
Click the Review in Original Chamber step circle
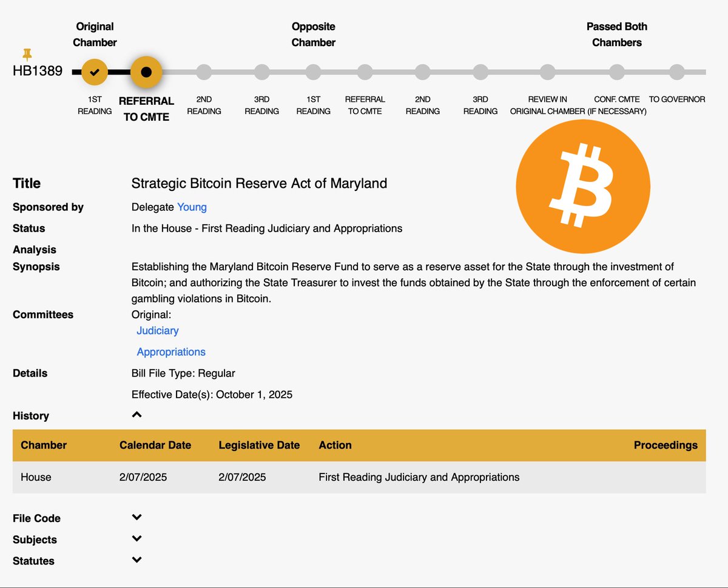point(547,72)
